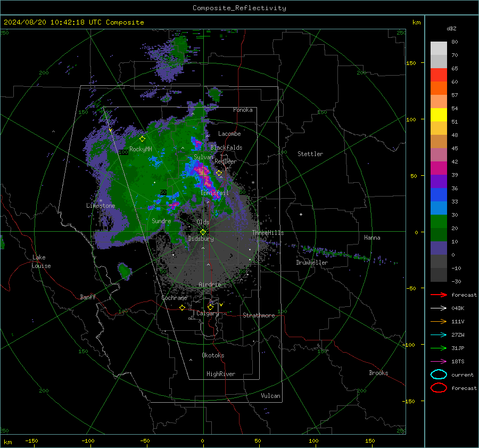Click the Brooks city label

pos(378,373)
